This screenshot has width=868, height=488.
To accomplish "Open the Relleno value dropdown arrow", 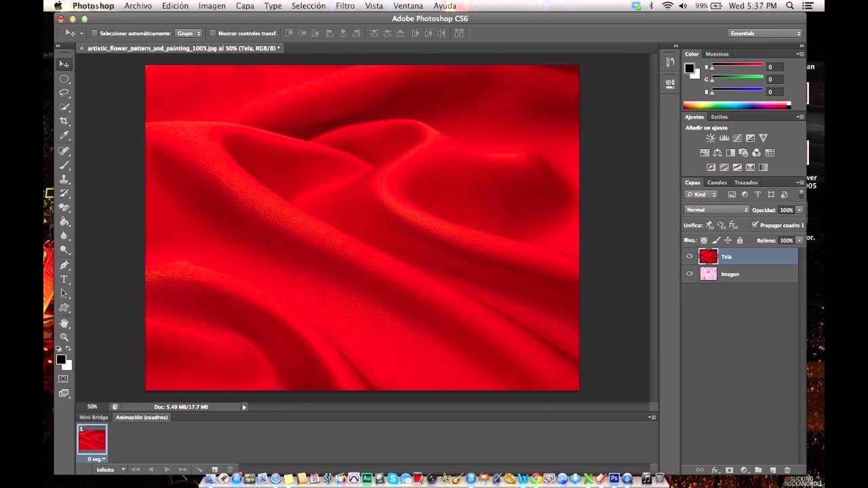I will pos(800,241).
